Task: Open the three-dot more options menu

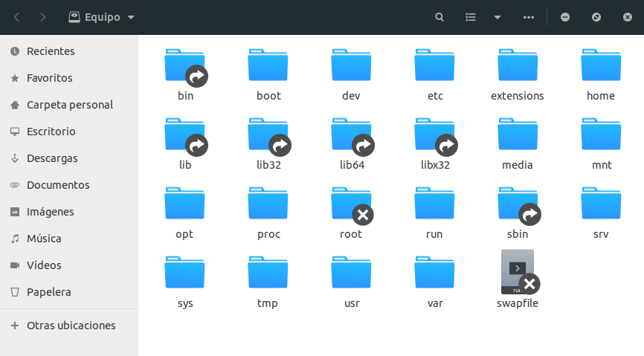Action: (529, 17)
